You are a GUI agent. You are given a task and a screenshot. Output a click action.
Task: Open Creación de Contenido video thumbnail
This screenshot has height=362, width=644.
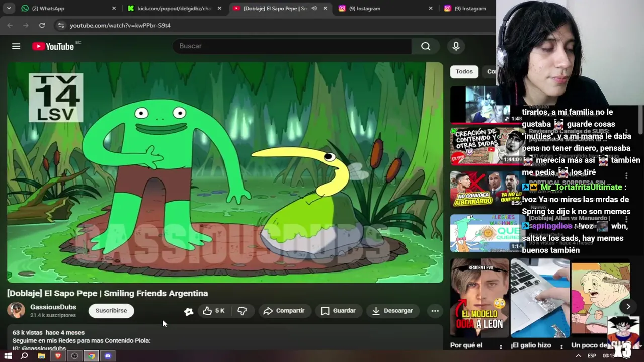tap(486, 146)
